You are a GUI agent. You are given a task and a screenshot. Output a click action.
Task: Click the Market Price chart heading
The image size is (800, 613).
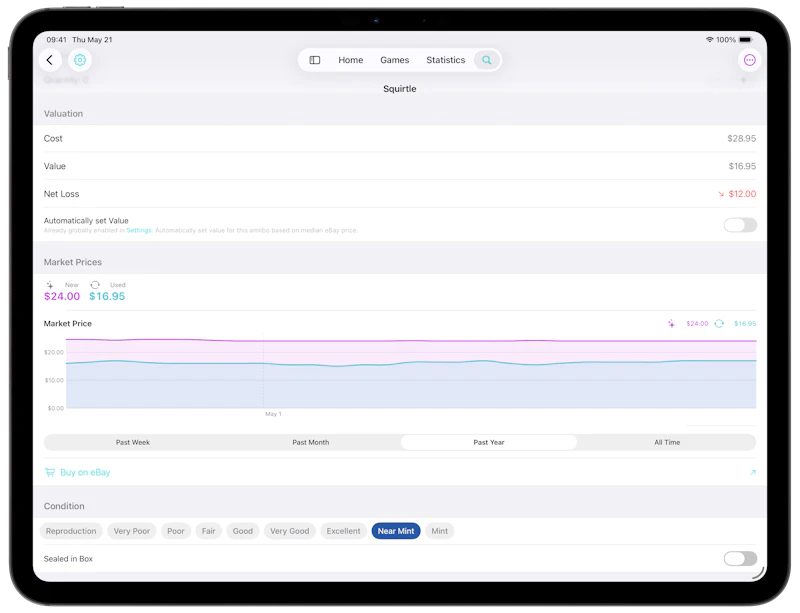(68, 324)
